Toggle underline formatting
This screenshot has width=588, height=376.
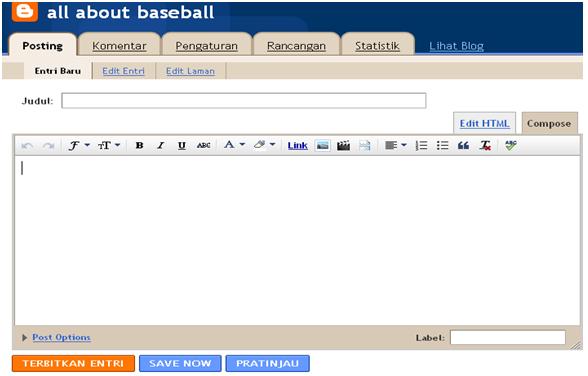click(x=182, y=145)
